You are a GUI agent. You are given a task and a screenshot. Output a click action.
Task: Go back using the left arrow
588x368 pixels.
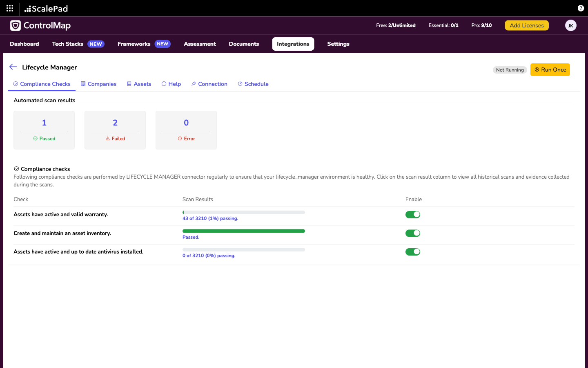pos(13,67)
